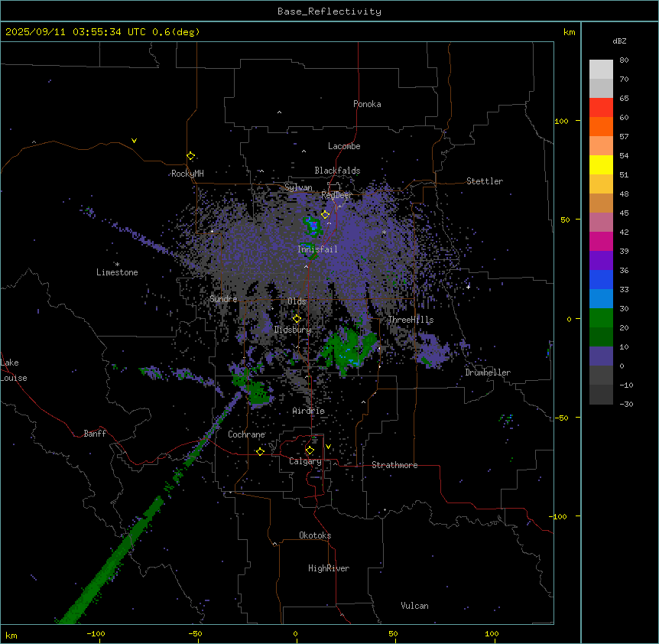The height and width of the screenshot is (644, 659).
Task: Click the Didsbury town label
Action: coord(293,330)
